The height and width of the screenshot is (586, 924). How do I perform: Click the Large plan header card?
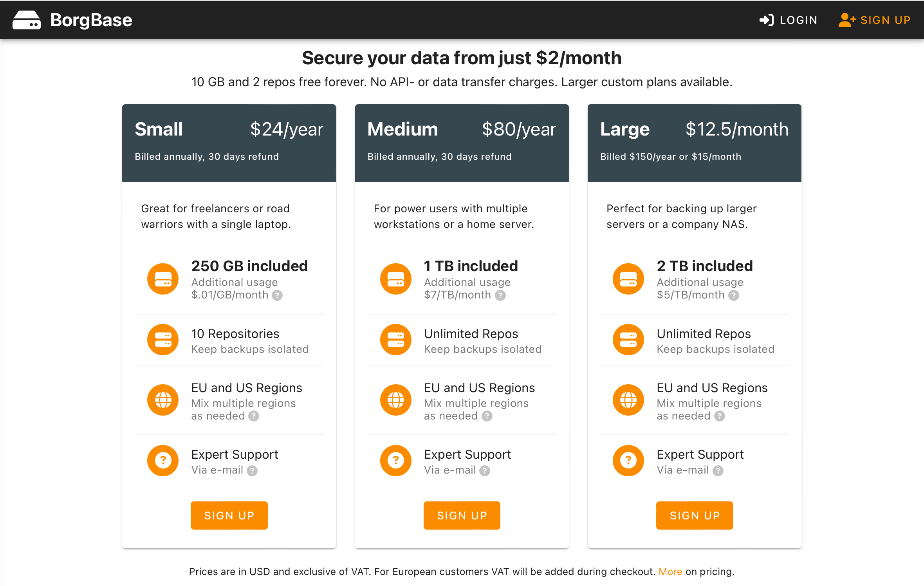tap(695, 143)
